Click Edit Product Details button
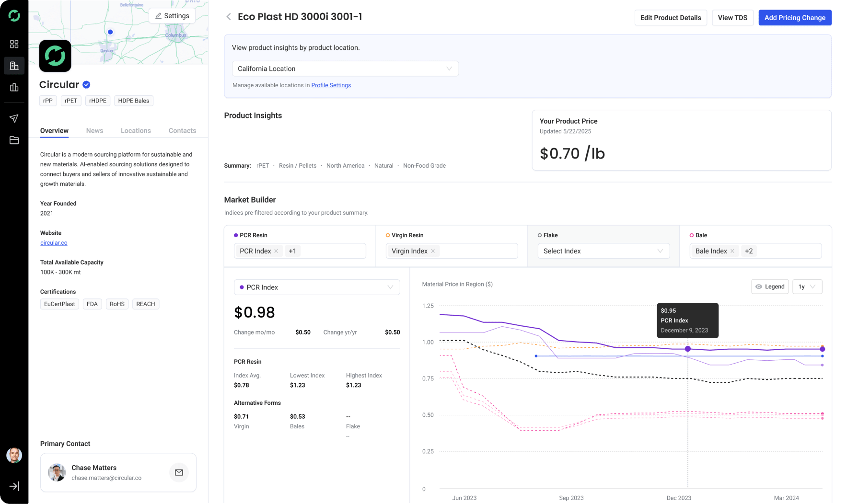Image resolution: width=847 pixels, height=504 pixels. (x=671, y=18)
